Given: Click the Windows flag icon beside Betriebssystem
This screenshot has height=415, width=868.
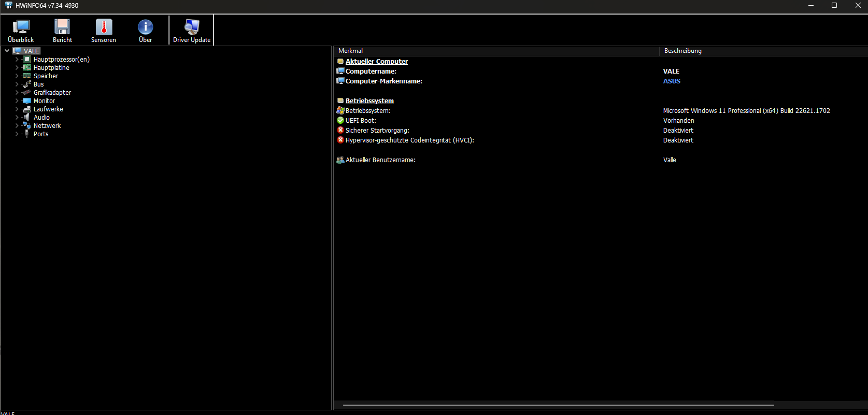Looking at the screenshot, I should (340, 110).
